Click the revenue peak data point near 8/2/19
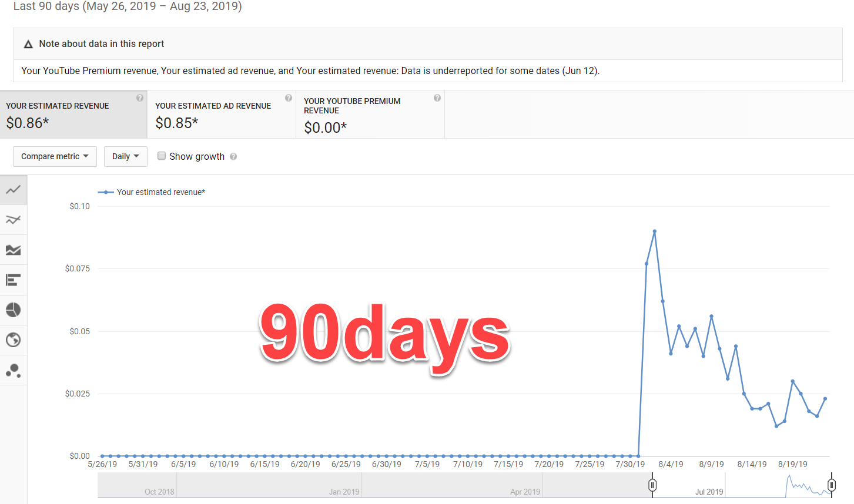Image resolution: width=854 pixels, height=504 pixels. (x=655, y=232)
